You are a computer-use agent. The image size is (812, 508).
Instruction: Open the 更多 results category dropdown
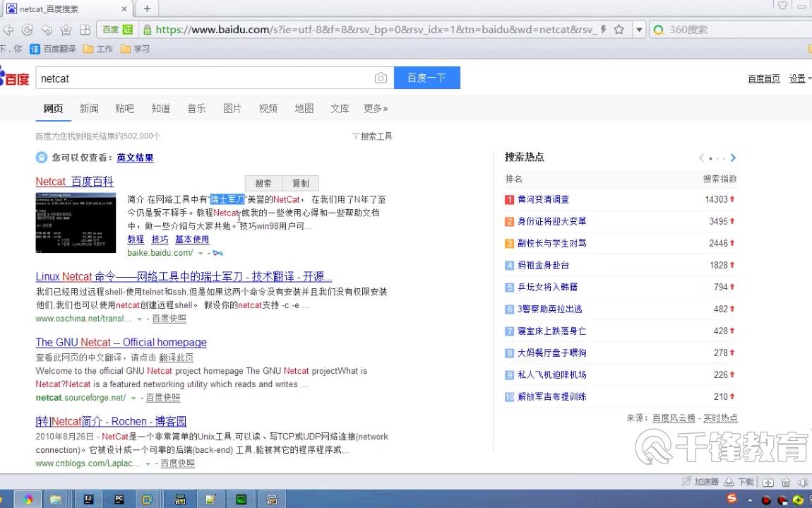point(375,108)
